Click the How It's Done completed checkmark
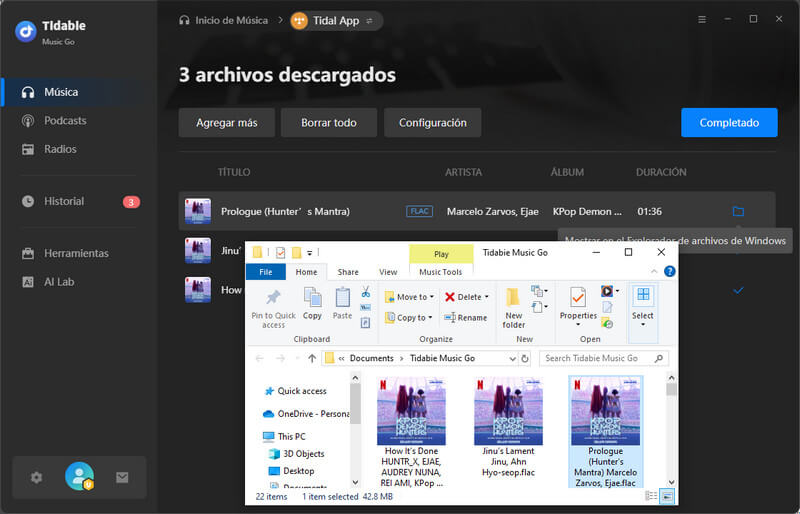800x514 pixels. click(738, 290)
